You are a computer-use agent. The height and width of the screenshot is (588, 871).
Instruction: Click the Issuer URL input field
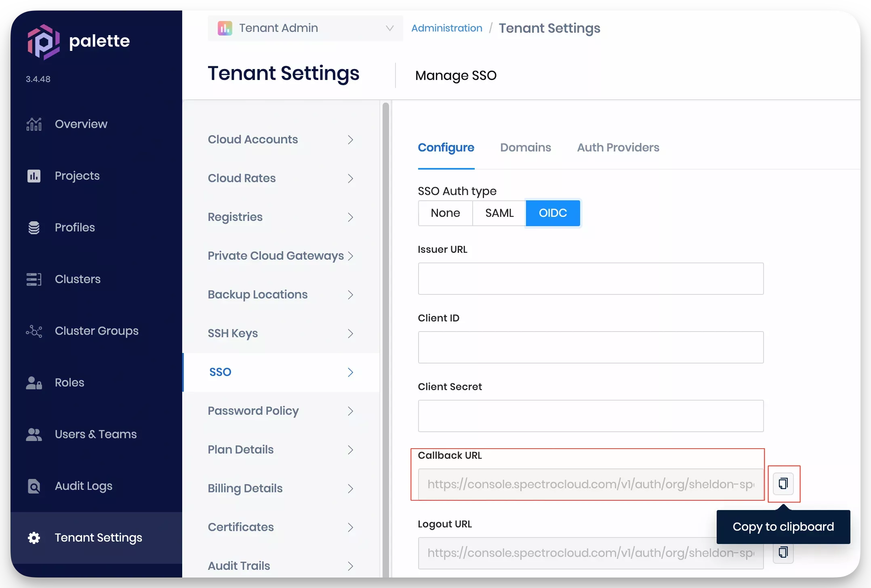coord(591,278)
